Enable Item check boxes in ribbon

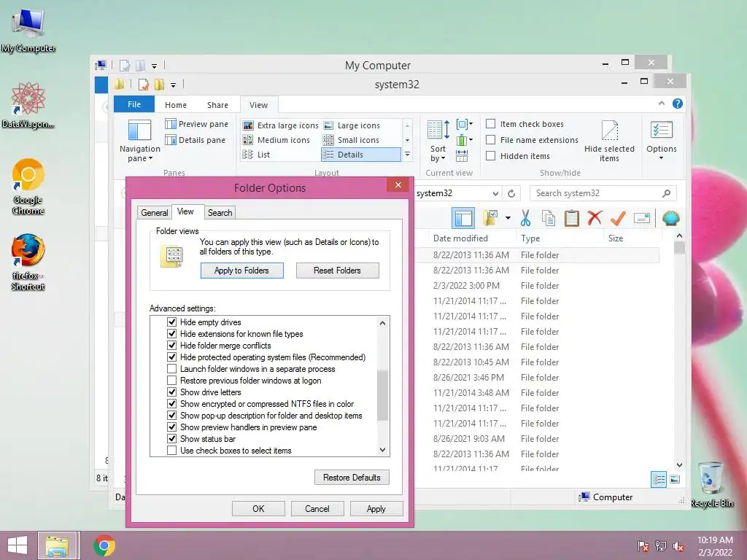coord(491,124)
